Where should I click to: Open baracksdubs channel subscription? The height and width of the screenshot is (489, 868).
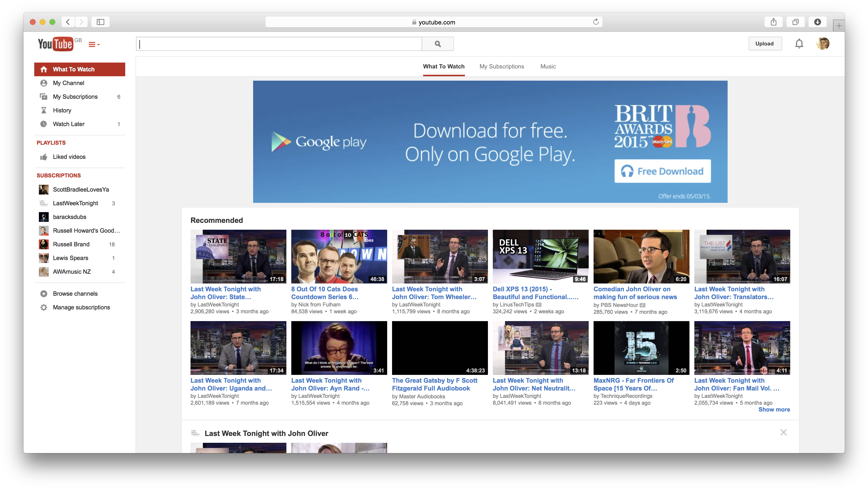point(79,217)
